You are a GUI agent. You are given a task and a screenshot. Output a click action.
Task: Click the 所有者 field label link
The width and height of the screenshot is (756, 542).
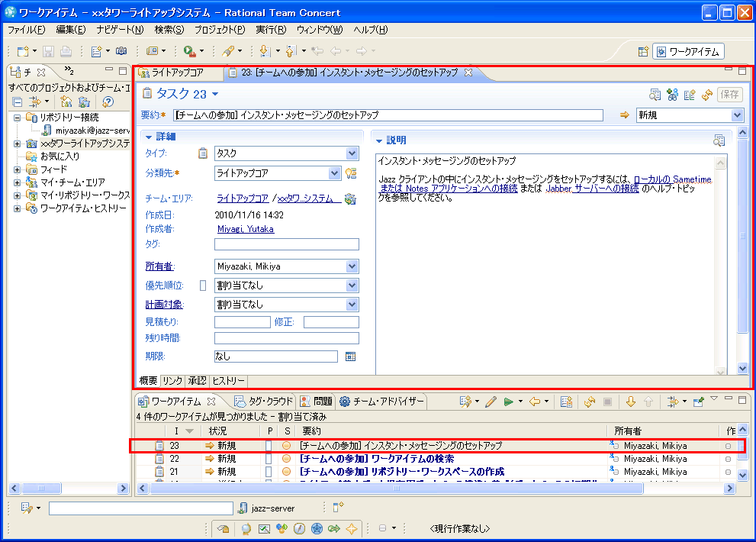[x=159, y=266]
